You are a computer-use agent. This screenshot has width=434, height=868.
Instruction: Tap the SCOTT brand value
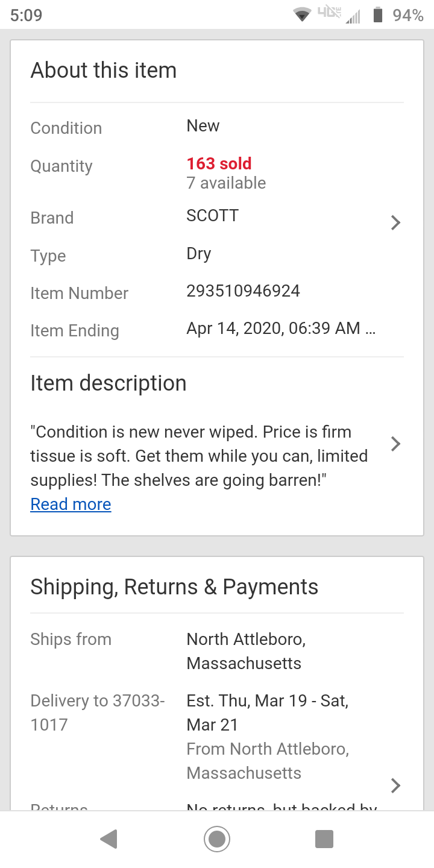point(212,216)
